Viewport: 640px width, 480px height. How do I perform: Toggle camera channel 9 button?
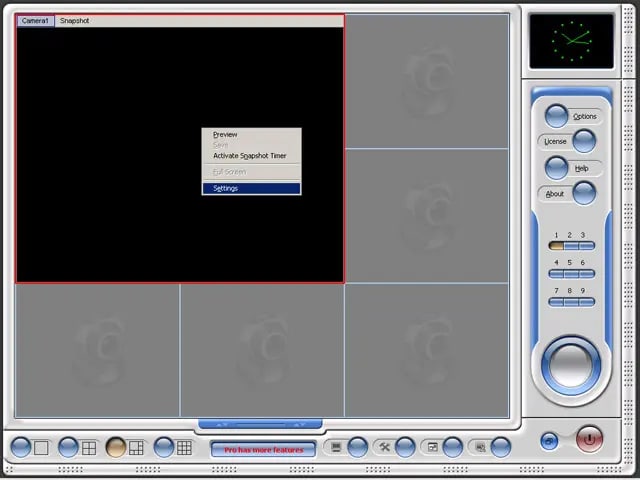(x=587, y=302)
